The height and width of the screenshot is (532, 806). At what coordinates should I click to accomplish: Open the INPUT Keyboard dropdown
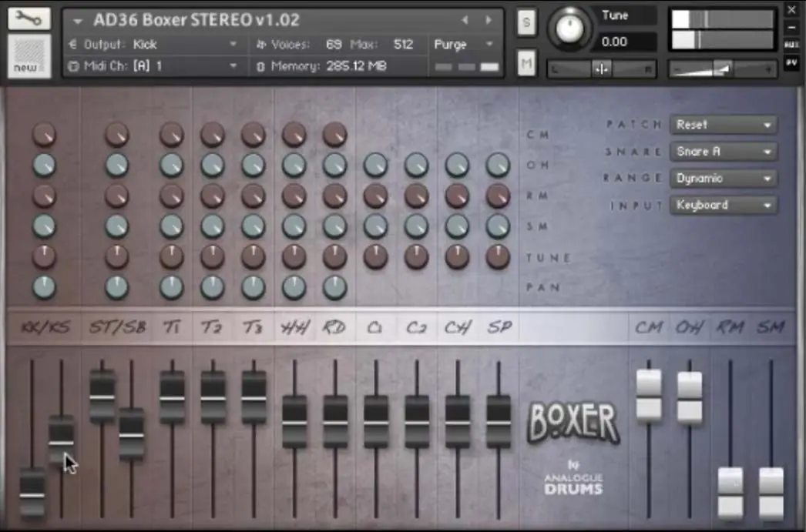click(724, 205)
